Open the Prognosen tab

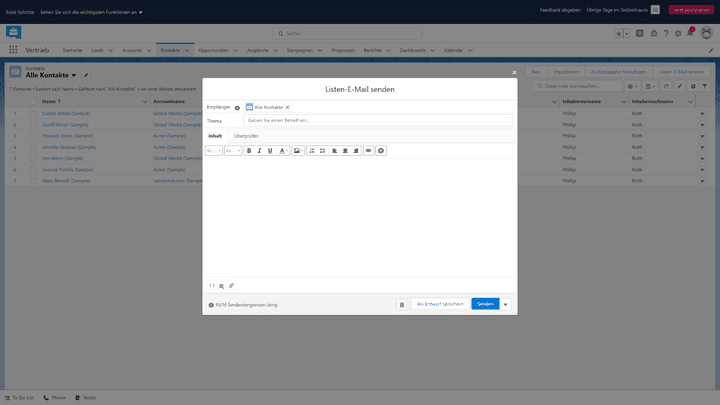pyautogui.click(x=343, y=51)
